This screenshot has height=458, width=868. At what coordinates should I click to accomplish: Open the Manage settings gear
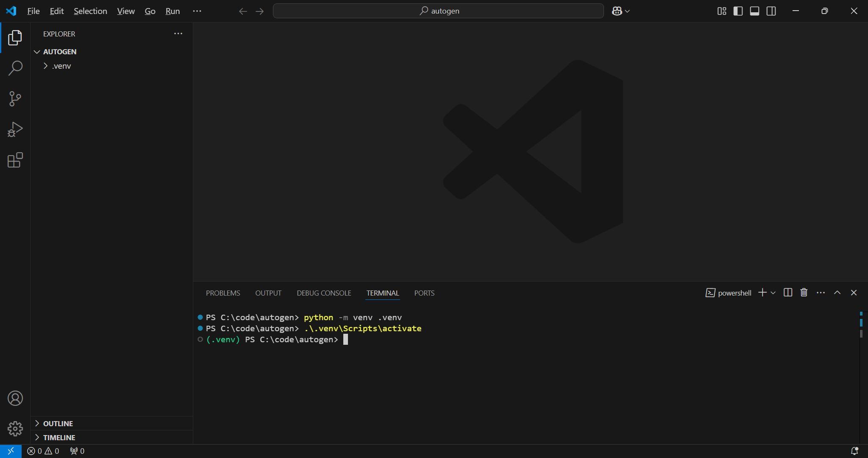click(x=15, y=429)
